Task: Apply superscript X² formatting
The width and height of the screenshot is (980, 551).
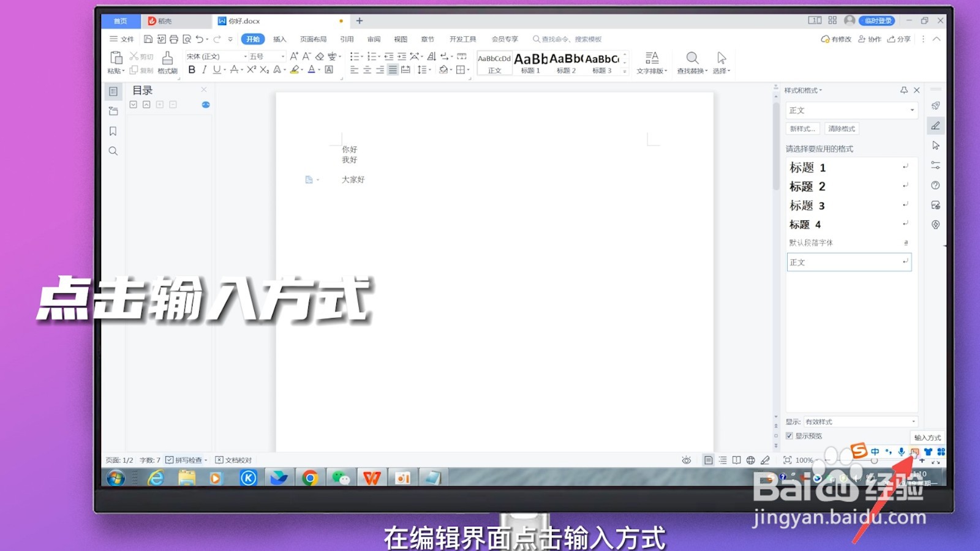Action: click(251, 70)
